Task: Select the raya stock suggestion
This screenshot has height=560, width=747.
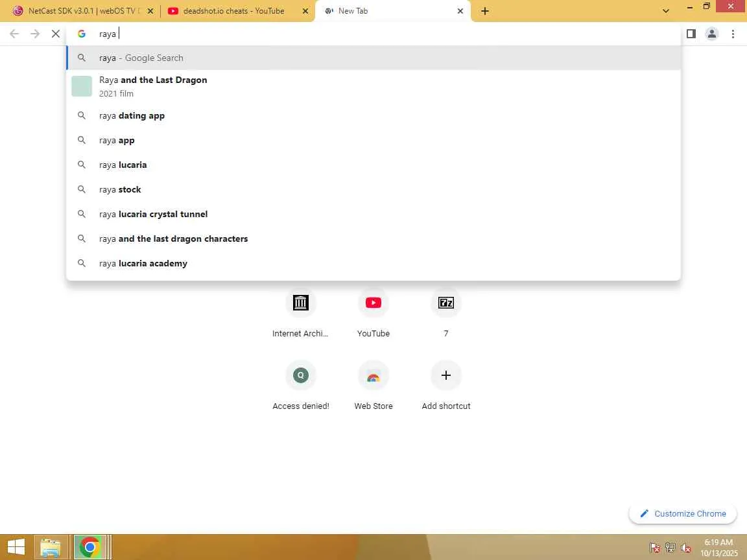Action: 373,189
